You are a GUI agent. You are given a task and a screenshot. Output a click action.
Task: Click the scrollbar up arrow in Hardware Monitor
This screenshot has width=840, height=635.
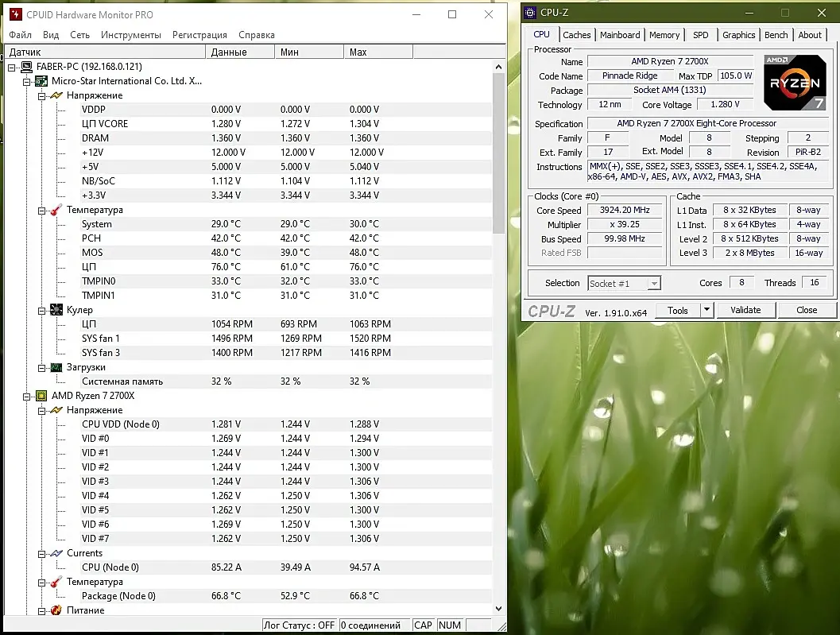coord(498,67)
